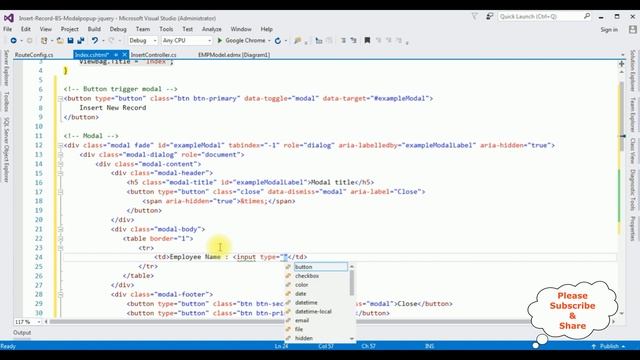This screenshot has width=640, height=360.
Task: Open the Toolbox side tab
Action: point(6,102)
